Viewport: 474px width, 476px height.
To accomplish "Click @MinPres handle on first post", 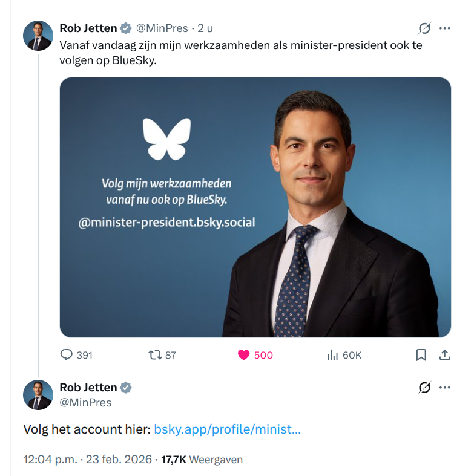I will [x=162, y=28].
